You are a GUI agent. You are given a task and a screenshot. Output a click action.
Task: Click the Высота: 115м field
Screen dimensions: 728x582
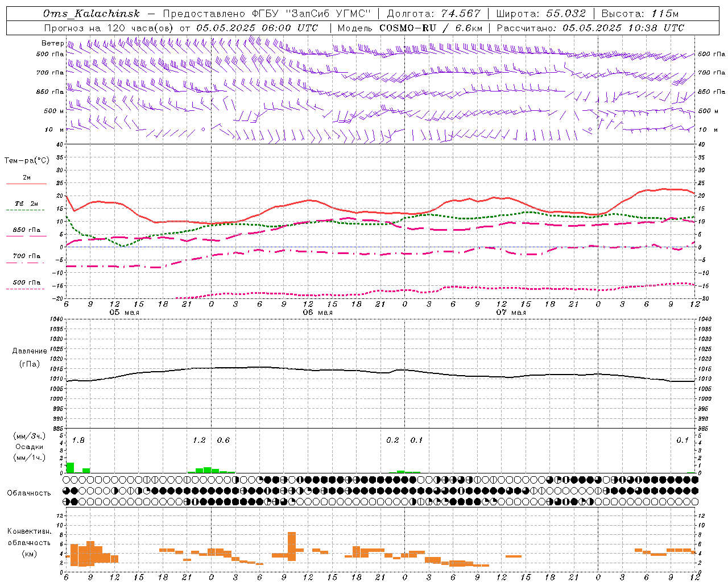pos(640,14)
